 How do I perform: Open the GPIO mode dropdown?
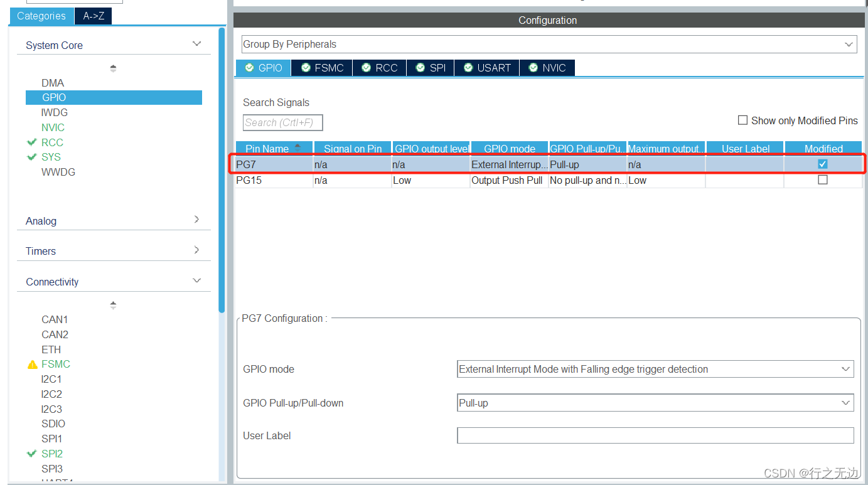[x=655, y=369]
